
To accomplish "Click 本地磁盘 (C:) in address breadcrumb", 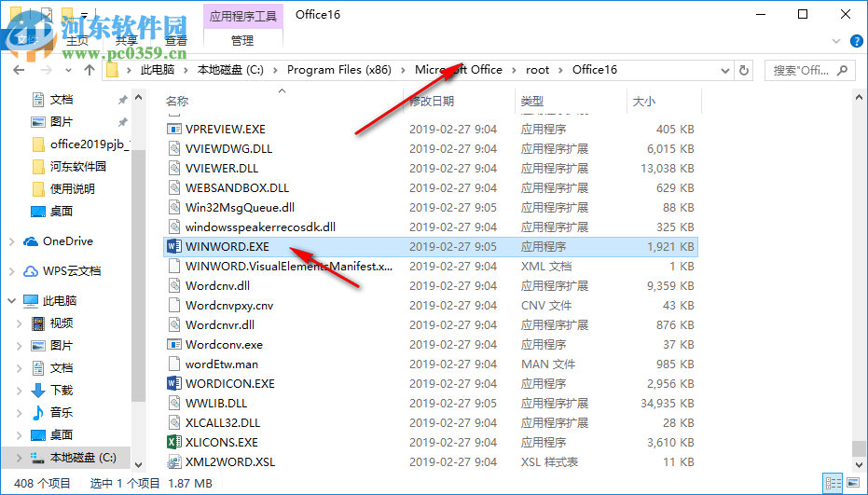I will coord(230,70).
